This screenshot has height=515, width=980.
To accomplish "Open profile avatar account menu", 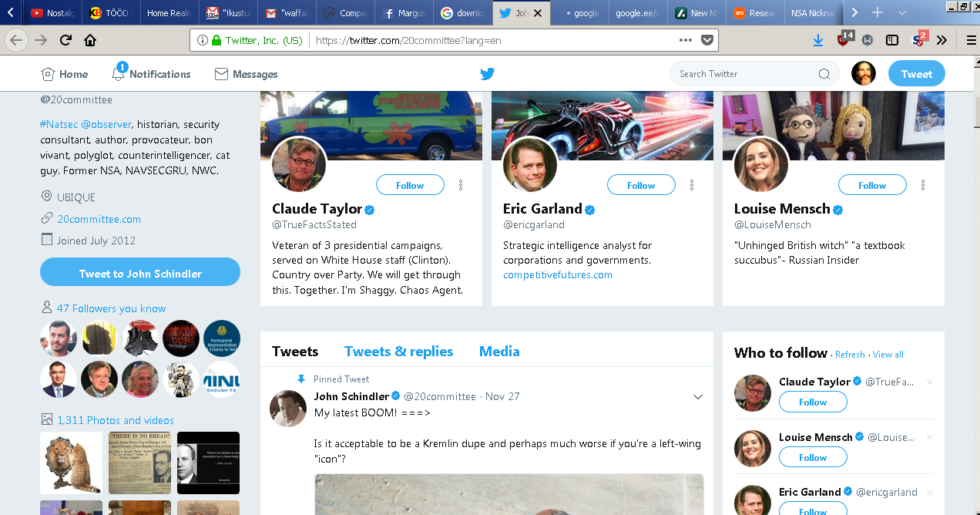I will 864,74.
